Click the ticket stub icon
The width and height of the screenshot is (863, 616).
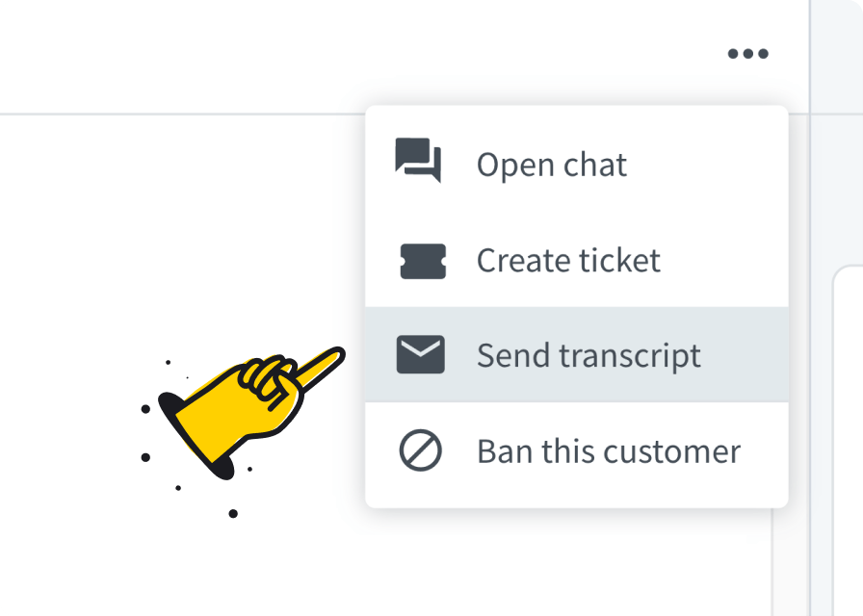point(423,261)
